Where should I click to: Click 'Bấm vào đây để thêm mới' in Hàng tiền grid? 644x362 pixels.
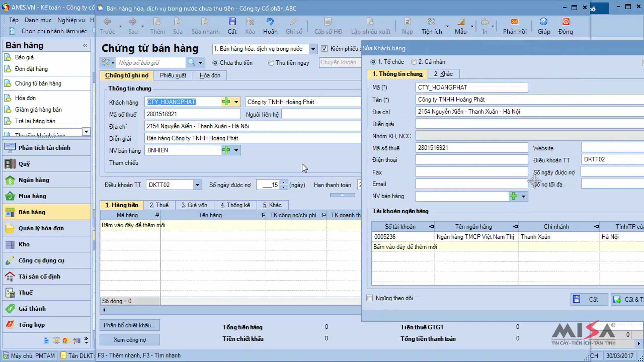133,225
